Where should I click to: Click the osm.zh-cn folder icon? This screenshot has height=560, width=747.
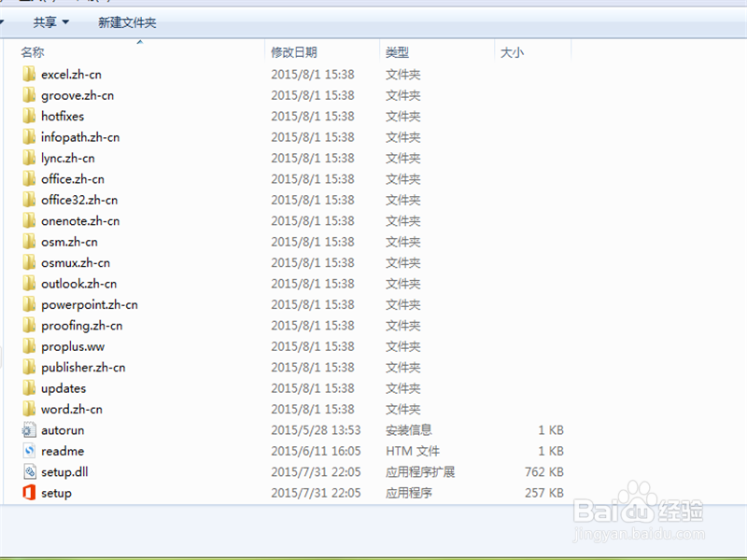pyautogui.click(x=29, y=242)
